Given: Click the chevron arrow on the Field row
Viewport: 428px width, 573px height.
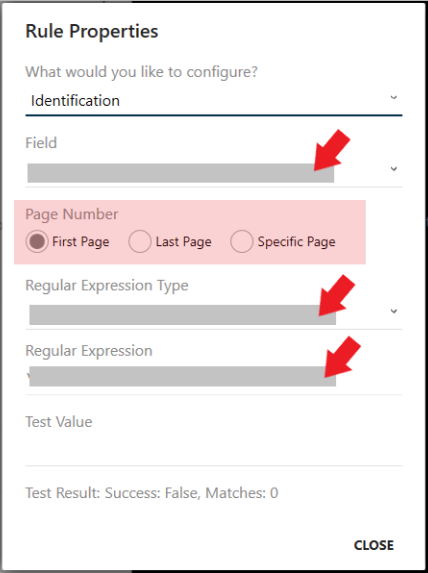Looking at the screenshot, I should [394, 169].
